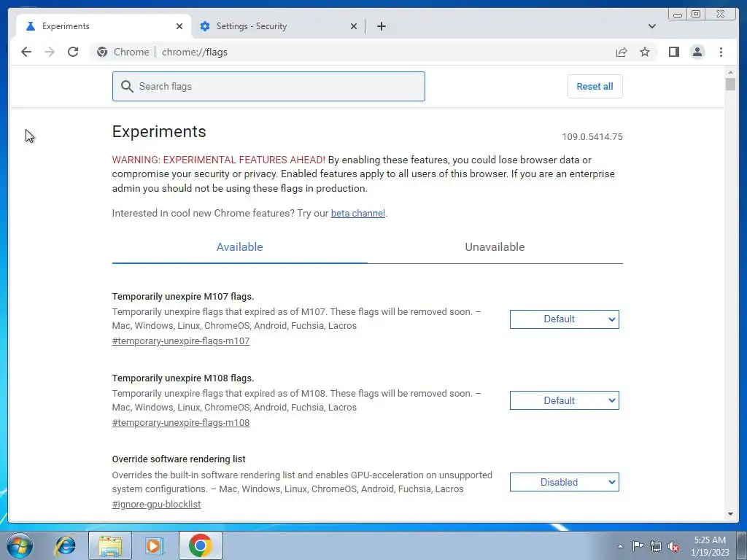Image resolution: width=747 pixels, height=560 pixels.
Task: Click the muted volume tray icon
Action: 673,546
